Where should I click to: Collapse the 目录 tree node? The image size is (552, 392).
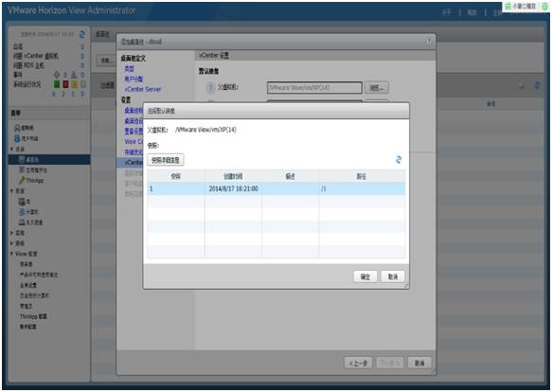(11, 150)
